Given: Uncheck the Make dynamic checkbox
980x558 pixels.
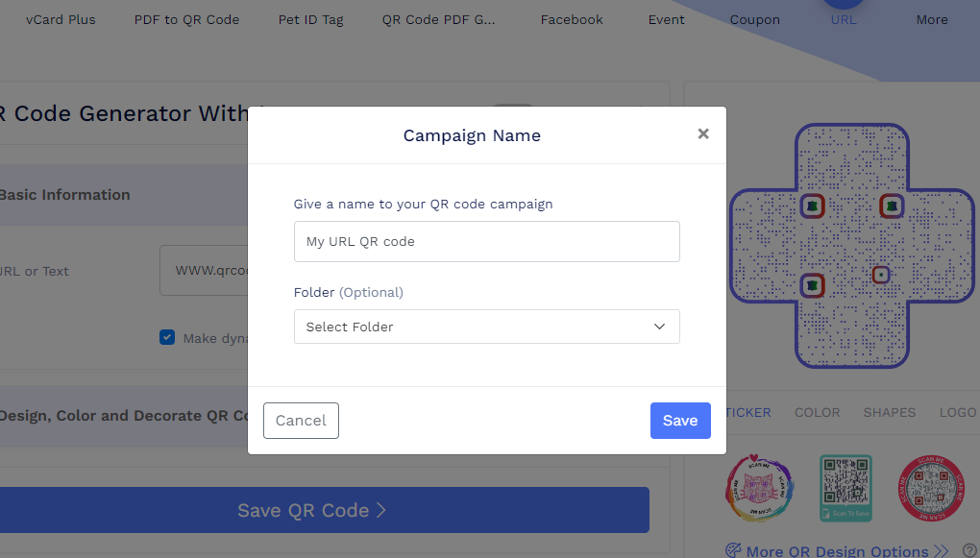Looking at the screenshot, I should [167, 337].
